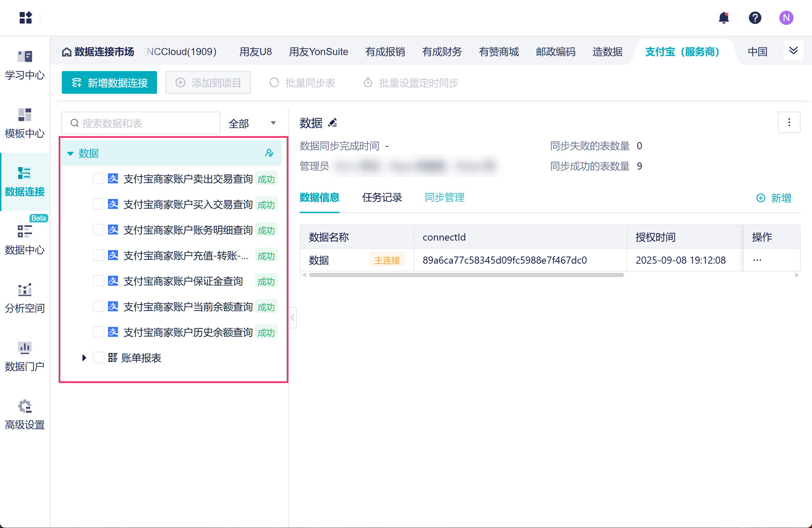Click the edit pencil next to 数据 title
The height and width of the screenshot is (528, 812).
(333, 123)
